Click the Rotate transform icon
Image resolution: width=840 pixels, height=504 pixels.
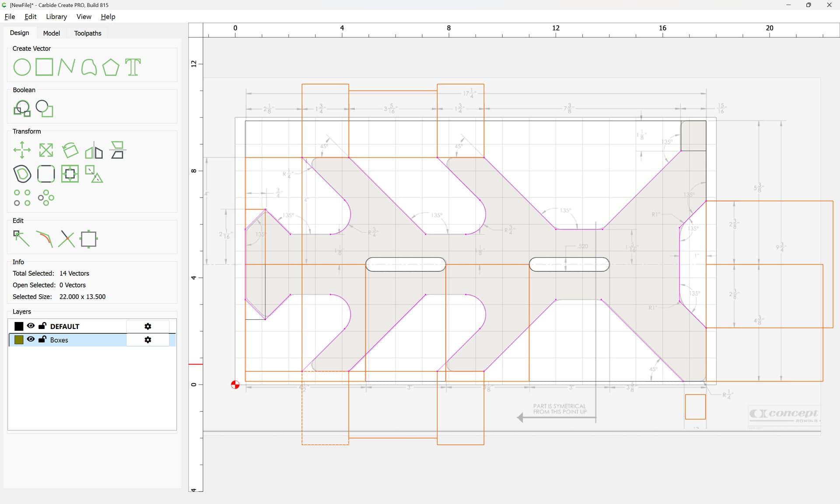point(70,150)
